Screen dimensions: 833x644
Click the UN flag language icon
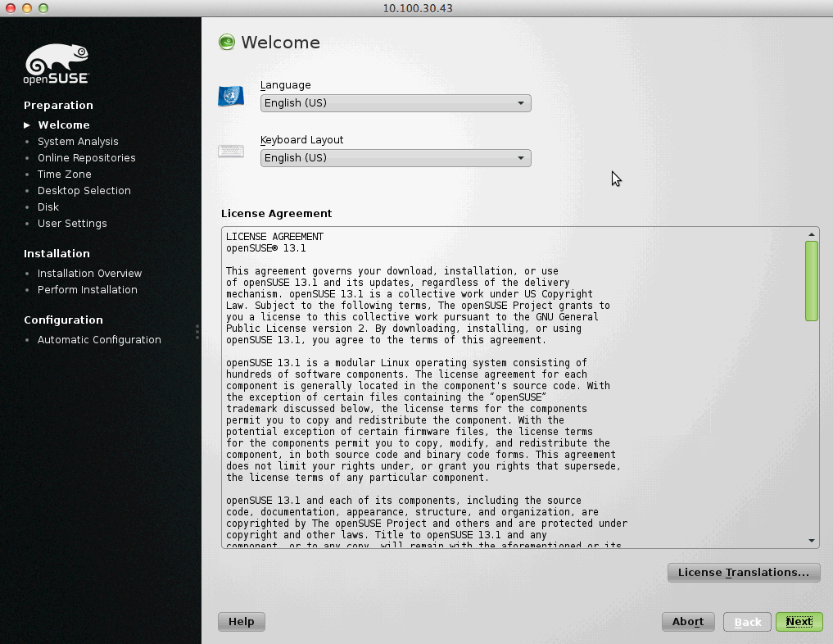[x=231, y=96]
